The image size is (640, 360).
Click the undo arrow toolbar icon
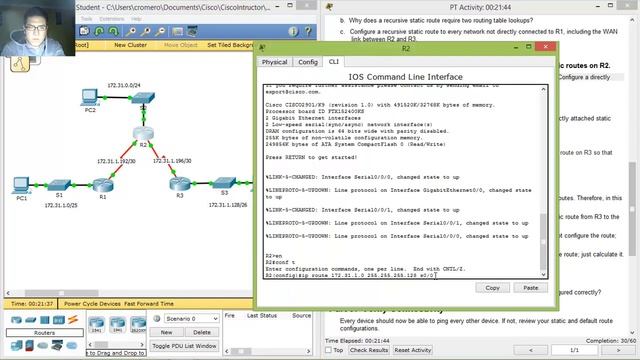point(99,31)
